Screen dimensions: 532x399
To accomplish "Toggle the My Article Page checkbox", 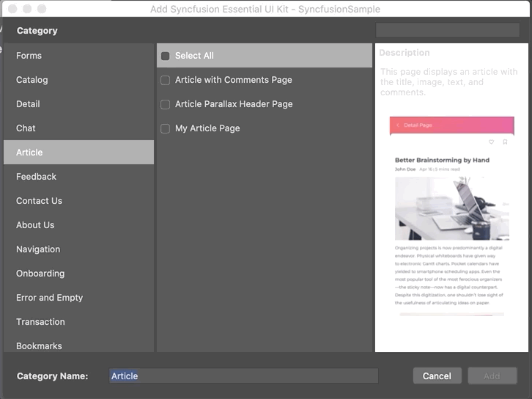I will click(166, 128).
